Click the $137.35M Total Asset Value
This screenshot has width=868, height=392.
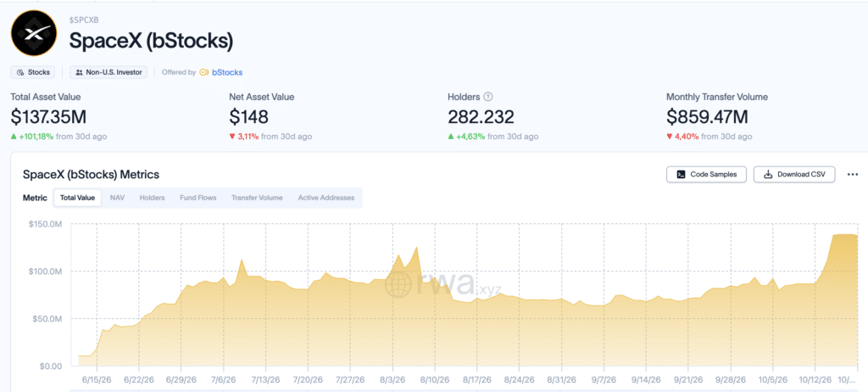coord(48,117)
